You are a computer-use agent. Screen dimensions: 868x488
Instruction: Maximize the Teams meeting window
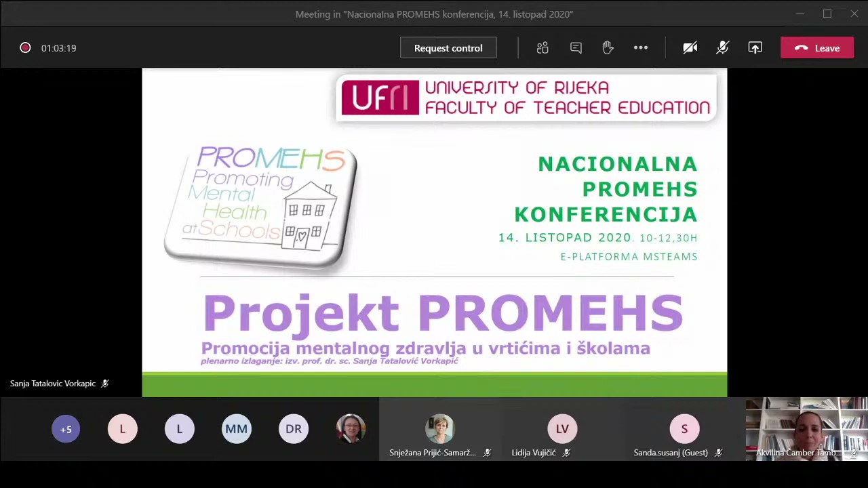coord(827,14)
